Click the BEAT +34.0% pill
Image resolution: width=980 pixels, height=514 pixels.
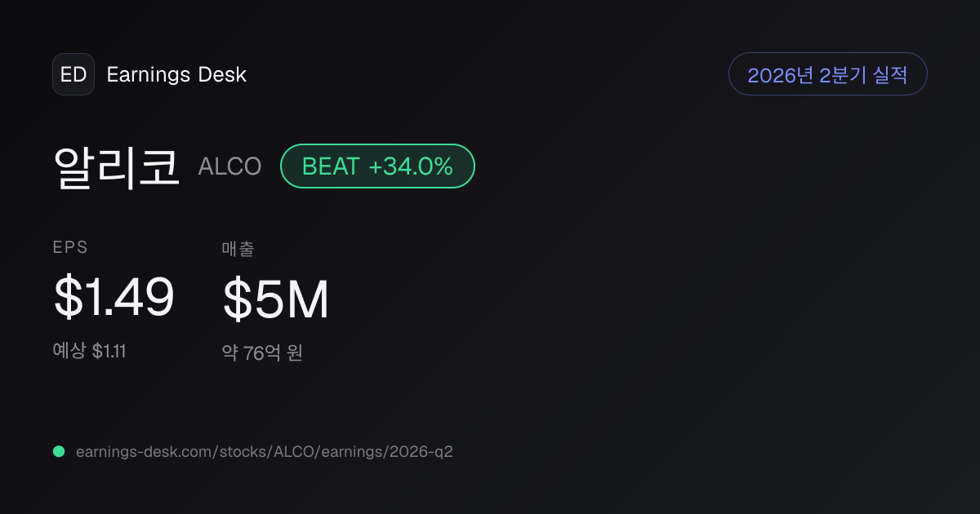point(377,166)
